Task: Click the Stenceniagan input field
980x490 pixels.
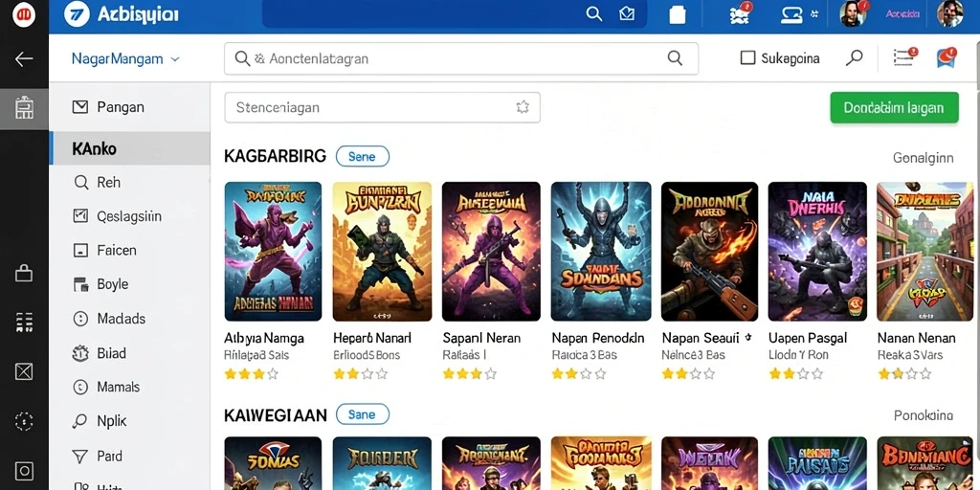Action: click(382, 107)
